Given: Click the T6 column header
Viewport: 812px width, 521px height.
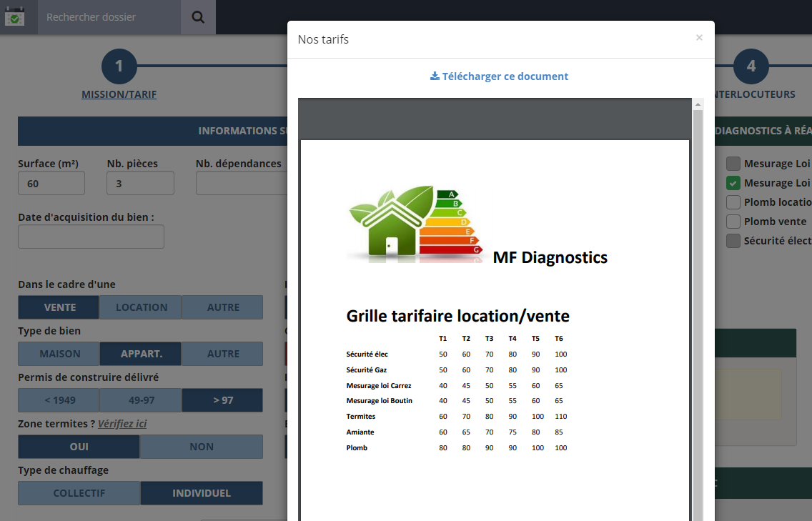Looking at the screenshot, I should point(559,338).
